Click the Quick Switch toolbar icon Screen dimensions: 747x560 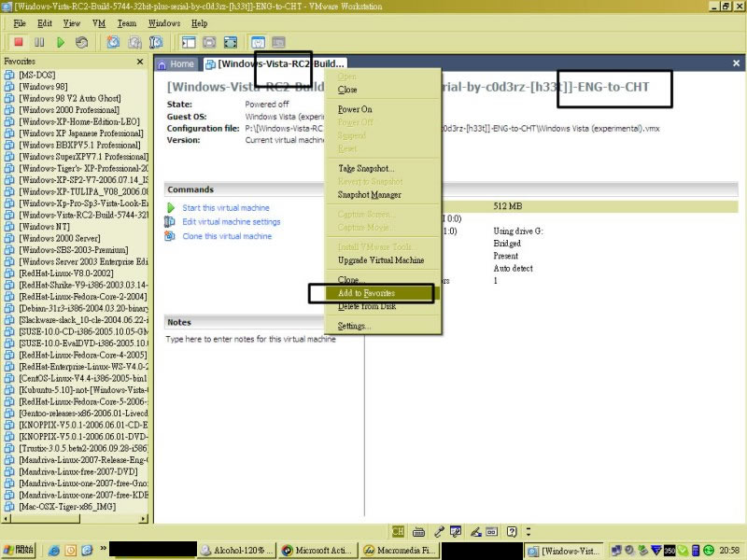click(209, 42)
